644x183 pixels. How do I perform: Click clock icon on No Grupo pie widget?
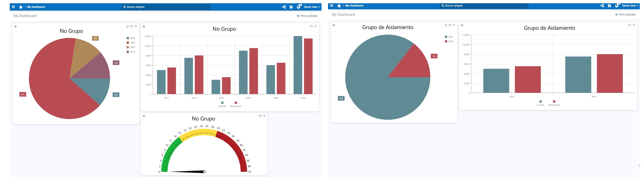[x=127, y=26]
